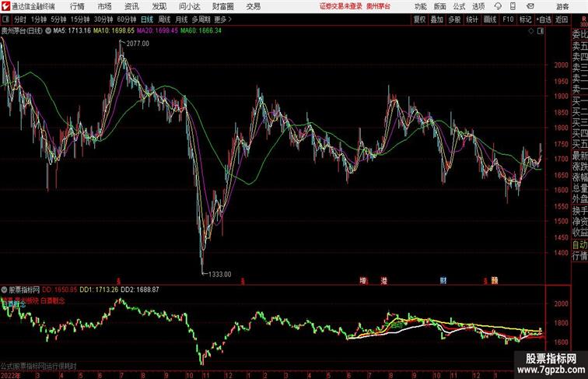Select the 多周期 tab

tap(201, 19)
